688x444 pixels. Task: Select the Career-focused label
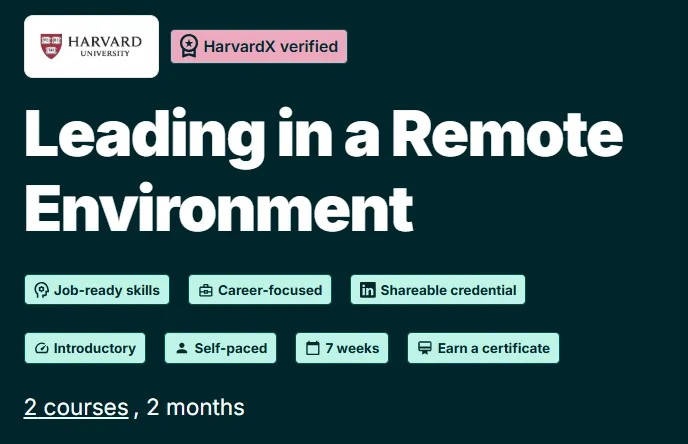click(270, 290)
